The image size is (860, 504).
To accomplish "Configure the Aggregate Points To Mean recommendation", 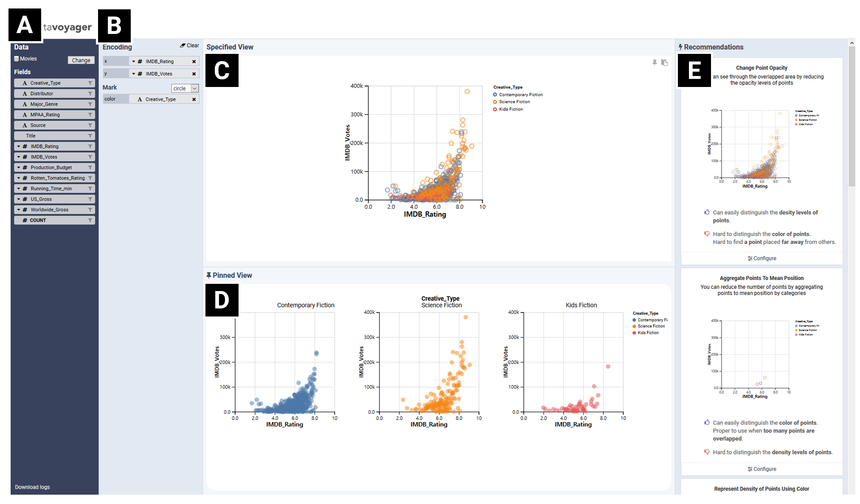I will [x=762, y=469].
